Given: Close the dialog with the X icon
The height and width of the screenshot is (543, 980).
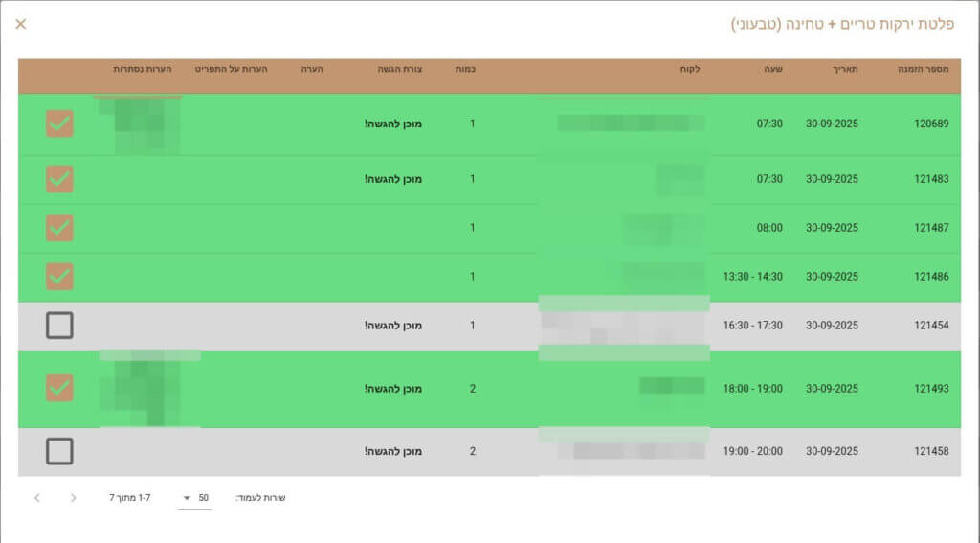Looking at the screenshot, I should coord(21,24).
